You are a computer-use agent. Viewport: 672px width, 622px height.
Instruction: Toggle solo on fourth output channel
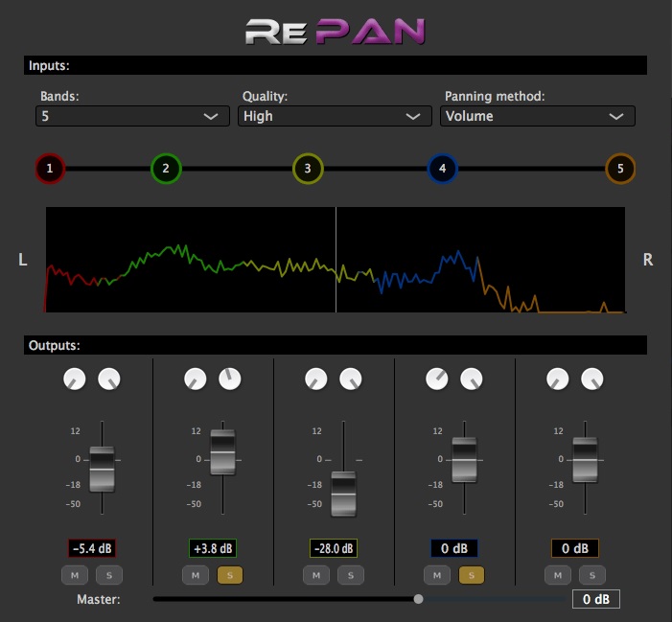coord(472,575)
